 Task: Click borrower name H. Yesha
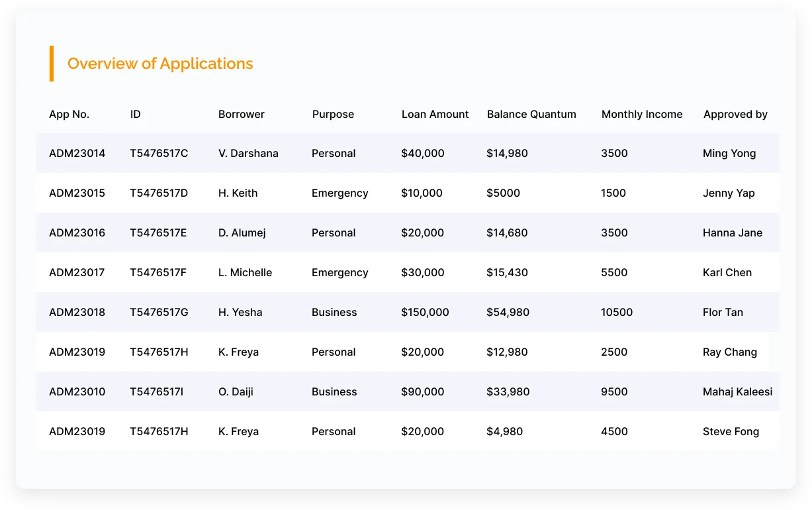point(240,312)
